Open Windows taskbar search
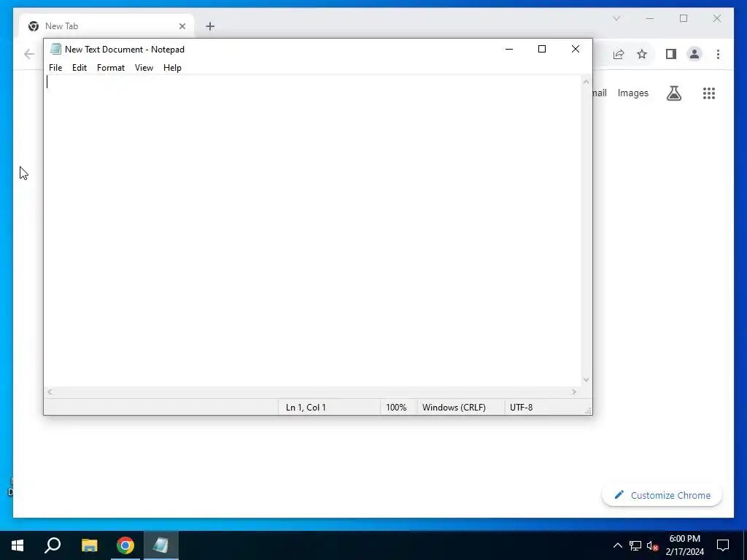 53,545
